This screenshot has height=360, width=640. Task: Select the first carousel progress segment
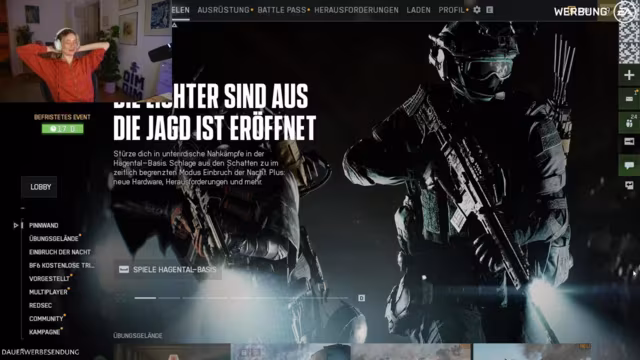(145, 298)
